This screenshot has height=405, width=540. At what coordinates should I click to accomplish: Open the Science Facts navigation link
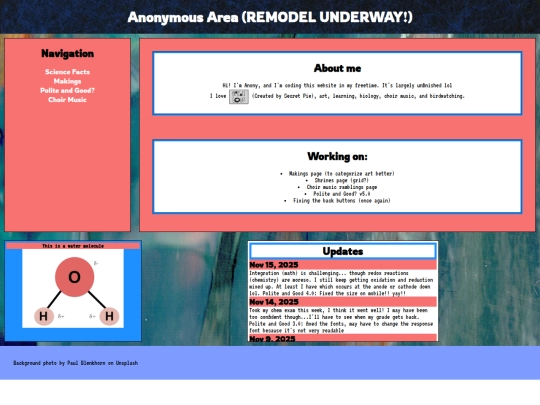(x=67, y=72)
